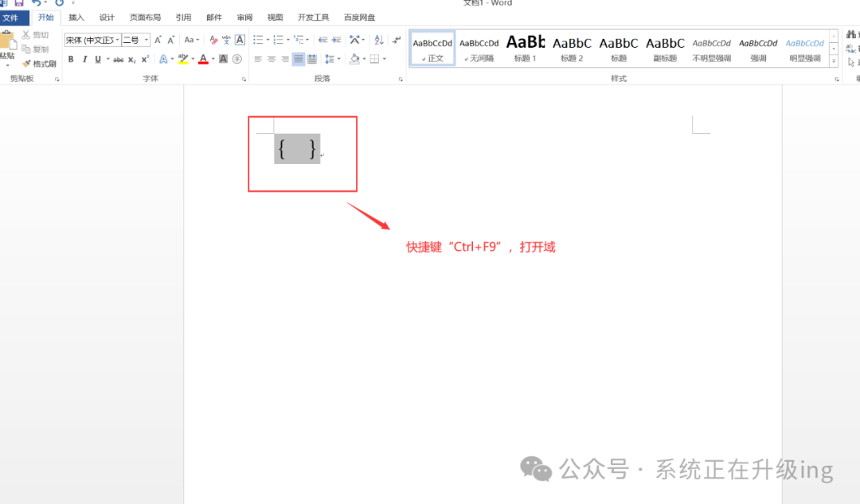Apply 标题 2 heading style
The image size is (860, 504).
tap(572, 49)
